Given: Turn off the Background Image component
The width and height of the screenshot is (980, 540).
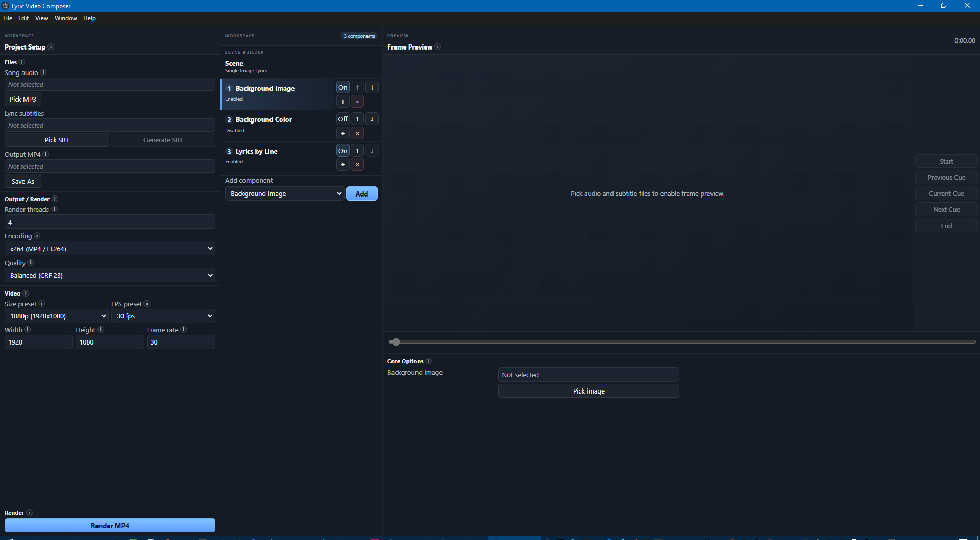Looking at the screenshot, I should 342,87.
